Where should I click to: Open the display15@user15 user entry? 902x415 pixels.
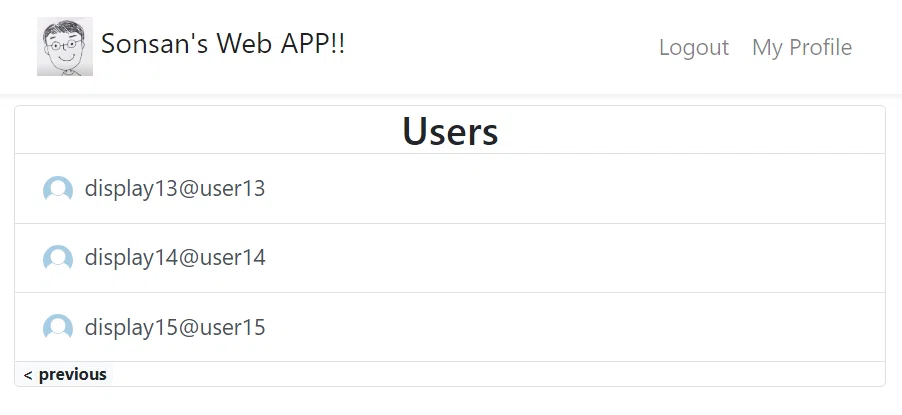tap(175, 327)
